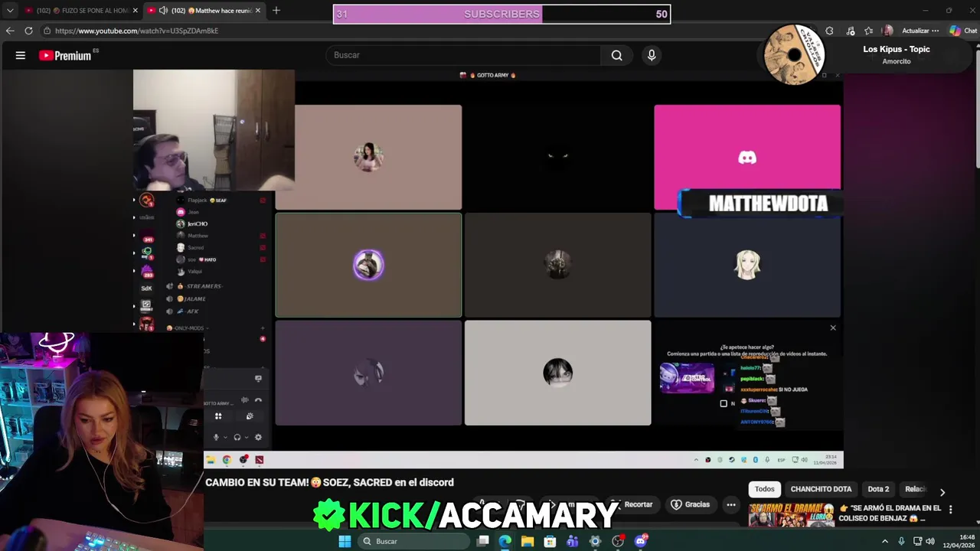Screen dimensions: 980x551
Task: Open browser settings three-dots menu
Action: pos(936,31)
